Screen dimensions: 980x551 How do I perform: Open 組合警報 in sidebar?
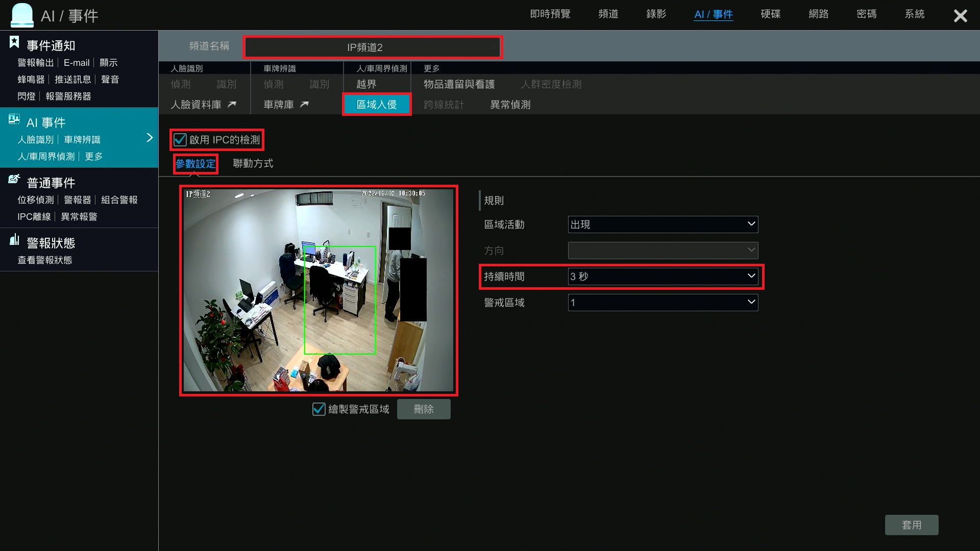click(119, 200)
